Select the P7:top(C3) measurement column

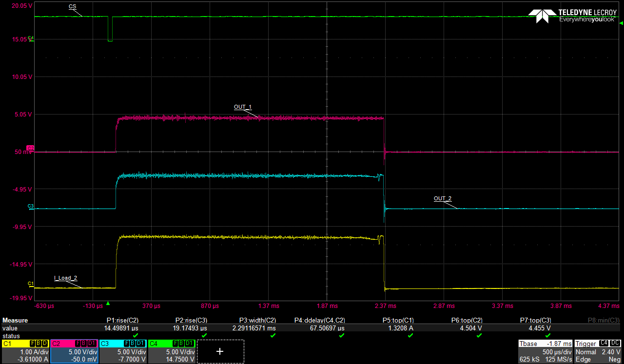[536, 321]
